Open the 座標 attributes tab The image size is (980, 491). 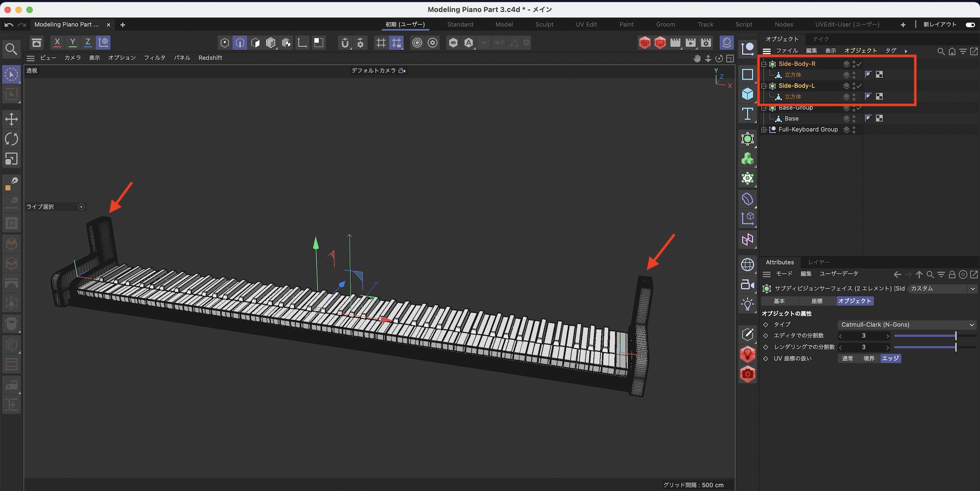[817, 301]
